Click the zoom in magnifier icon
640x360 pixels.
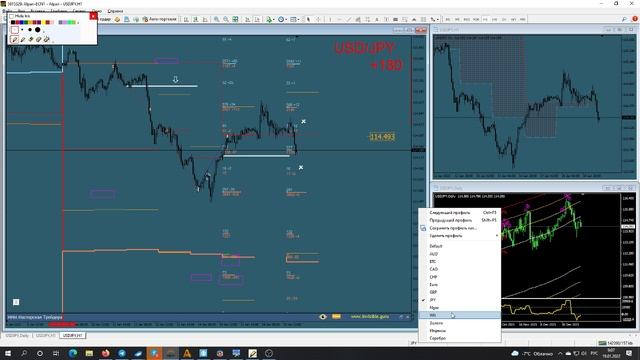point(216,19)
